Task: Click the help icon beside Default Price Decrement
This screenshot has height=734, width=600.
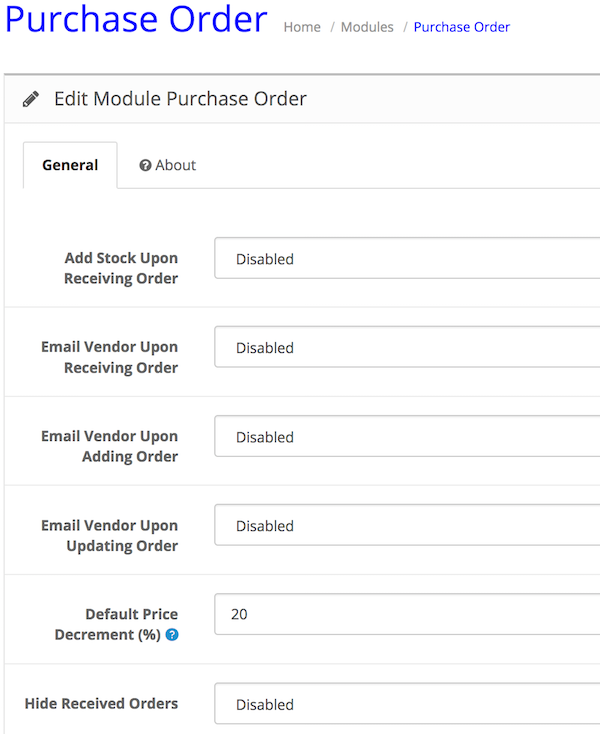Action: 172,635
